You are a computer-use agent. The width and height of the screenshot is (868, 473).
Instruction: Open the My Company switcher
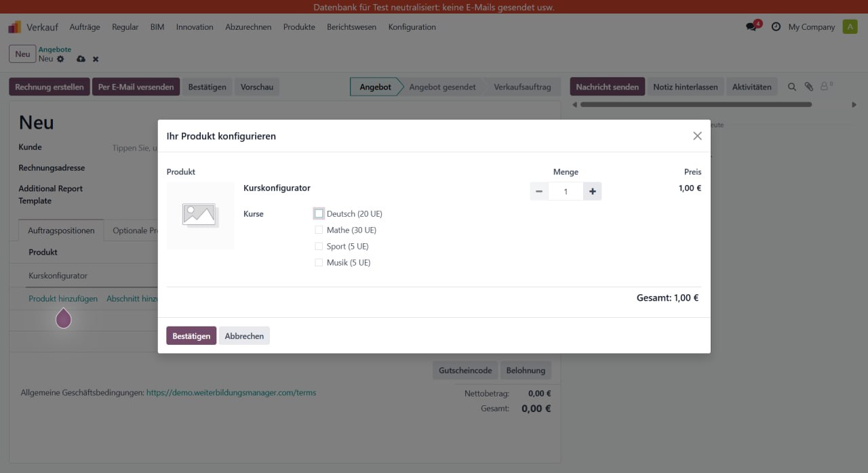tap(811, 27)
